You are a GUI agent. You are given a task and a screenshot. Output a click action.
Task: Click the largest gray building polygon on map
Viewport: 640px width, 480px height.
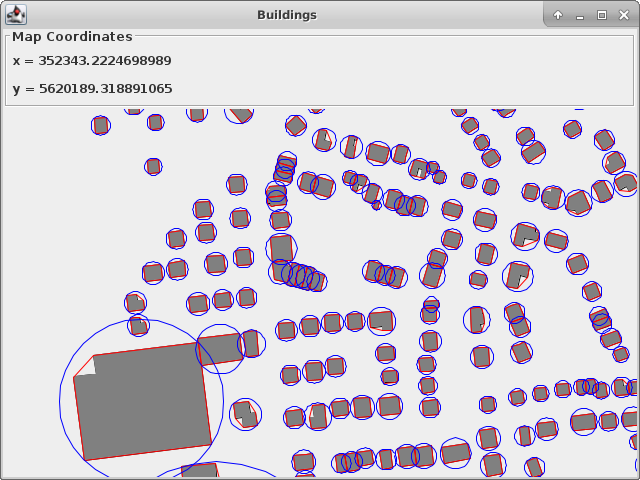(x=143, y=402)
